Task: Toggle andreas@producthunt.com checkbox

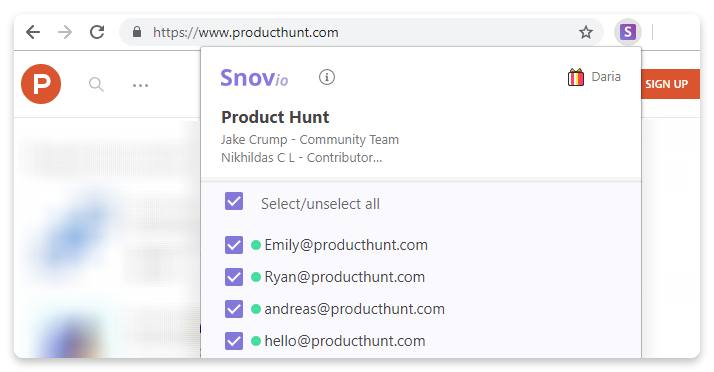Action: [x=234, y=309]
